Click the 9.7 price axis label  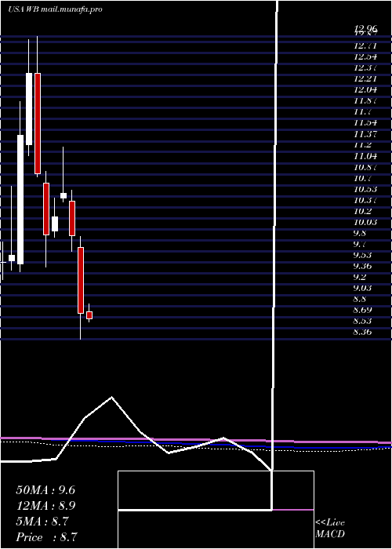click(361, 244)
